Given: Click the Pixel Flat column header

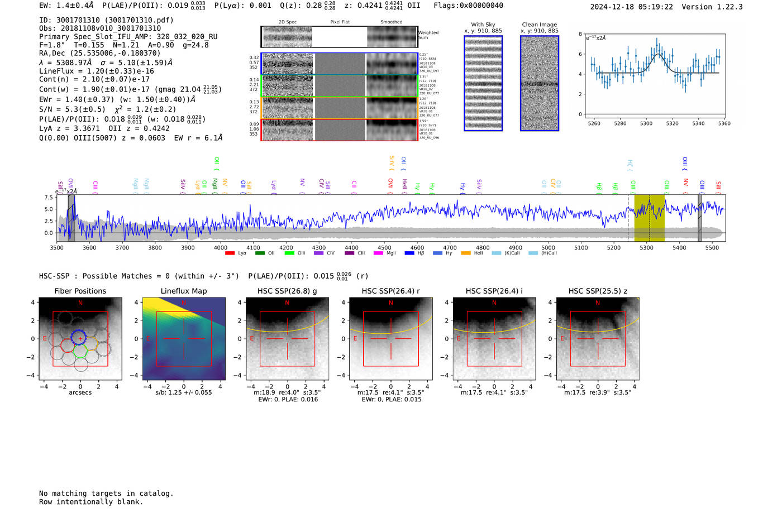Looking at the screenshot, I should (x=340, y=22).
